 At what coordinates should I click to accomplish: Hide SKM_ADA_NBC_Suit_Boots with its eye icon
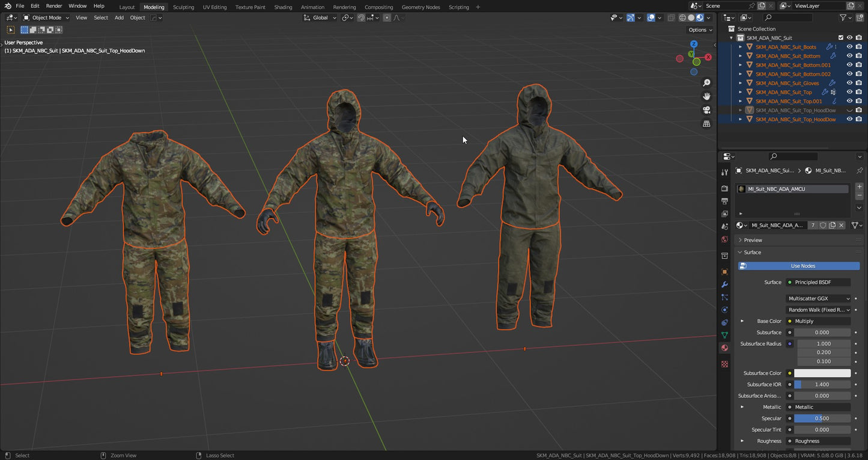849,47
